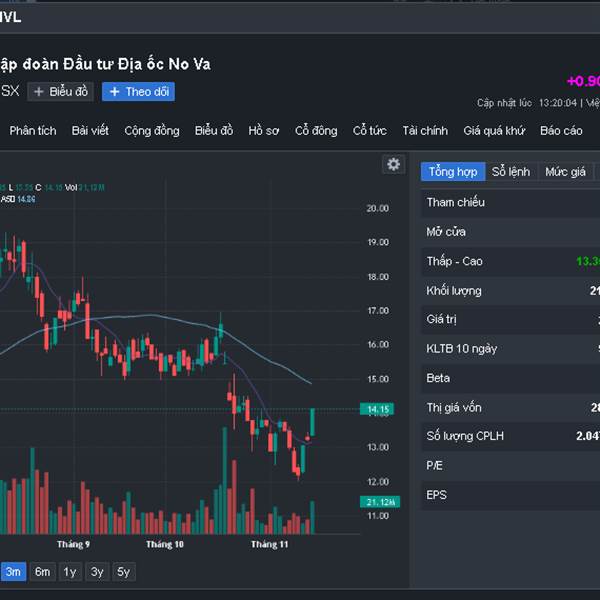
Task: Choose the 5y chart period
Action: click(x=122, y=572)
